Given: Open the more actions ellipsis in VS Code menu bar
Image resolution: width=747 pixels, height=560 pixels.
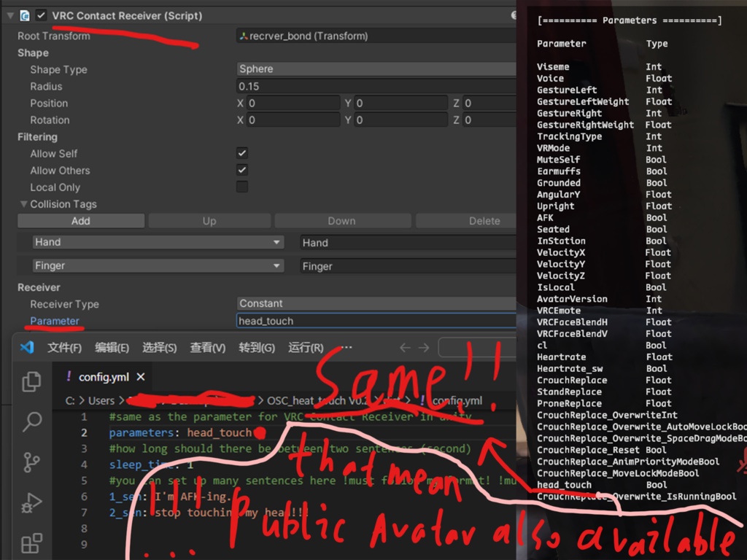Looking at the screenshot, I should (x=346, y=348).
